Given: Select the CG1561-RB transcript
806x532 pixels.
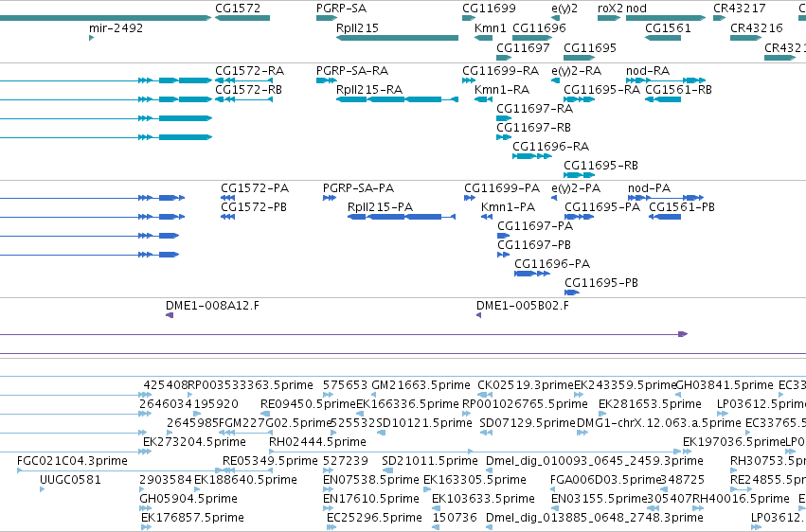Looking at the screenshot, I should (663, 99).
